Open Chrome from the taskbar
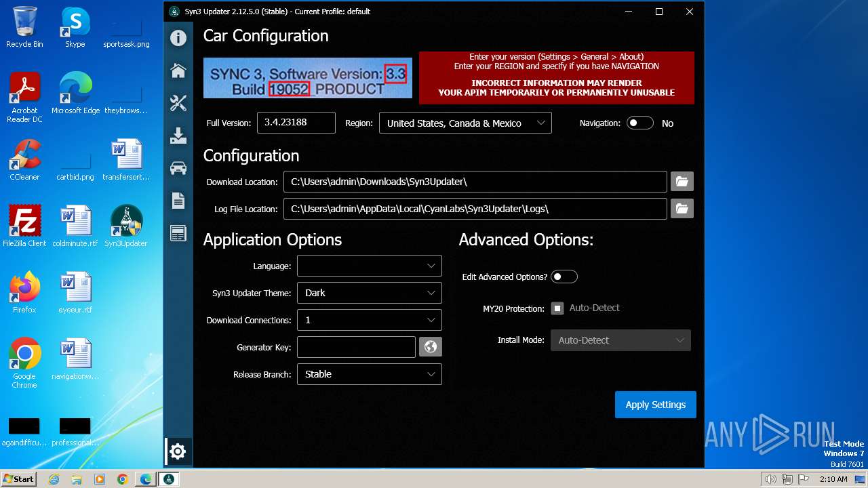The height and width of the screenshot is (488, 868). 123,479
